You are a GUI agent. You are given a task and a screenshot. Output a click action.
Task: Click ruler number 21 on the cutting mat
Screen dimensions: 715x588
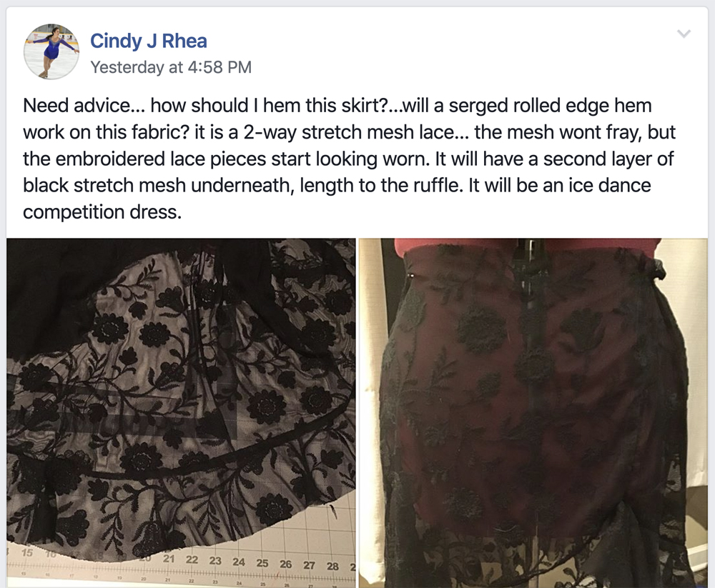click(169, 559)
